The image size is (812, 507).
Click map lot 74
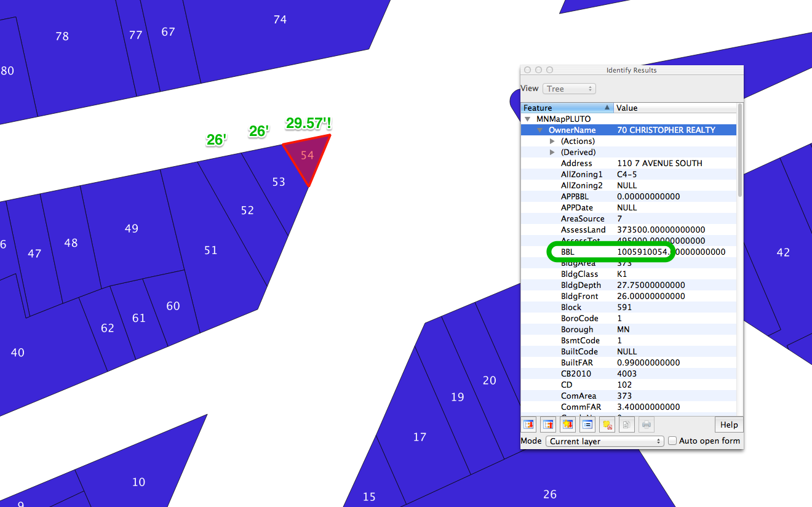coord(280,20)
